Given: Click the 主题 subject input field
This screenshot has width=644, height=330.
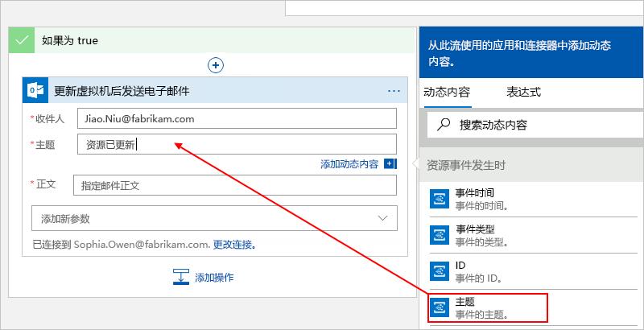Looking at the screenshot, I should pos(237,144).
